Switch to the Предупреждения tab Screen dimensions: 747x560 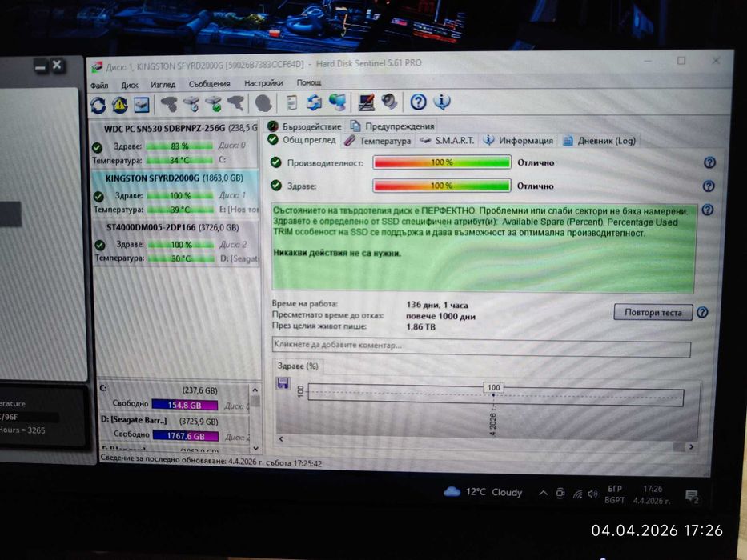tap(392, 126)
